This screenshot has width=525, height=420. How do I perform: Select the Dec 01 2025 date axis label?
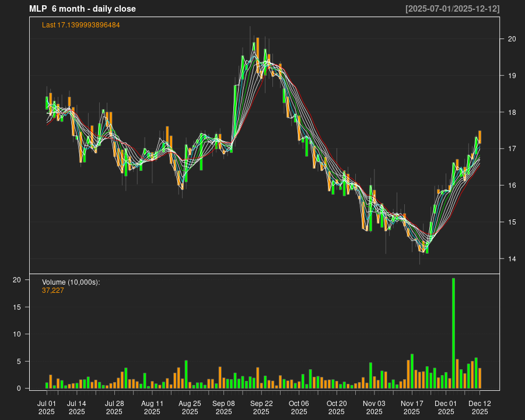(446, 407)
